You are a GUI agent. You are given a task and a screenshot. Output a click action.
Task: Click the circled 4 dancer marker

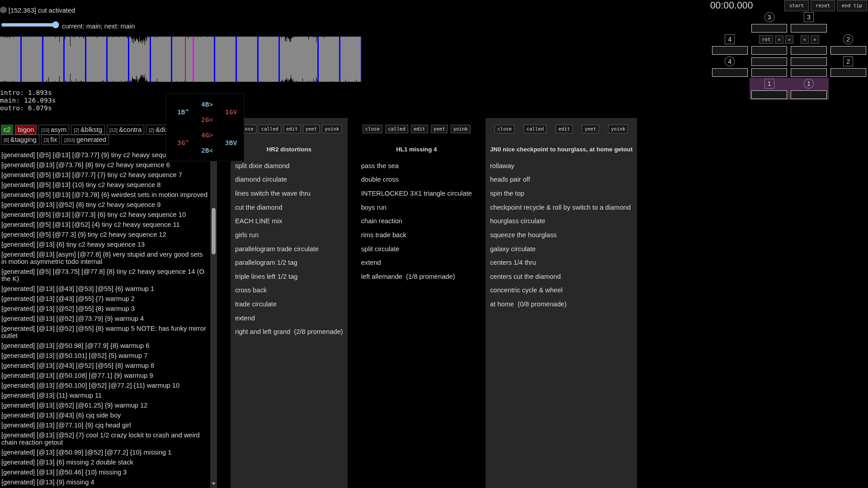pos(729,61)
